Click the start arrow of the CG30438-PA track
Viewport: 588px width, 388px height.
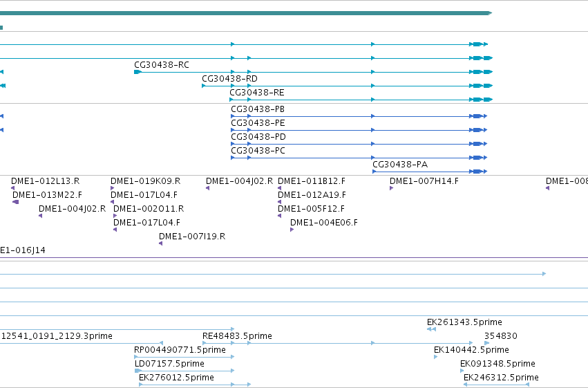pos(374,172)
